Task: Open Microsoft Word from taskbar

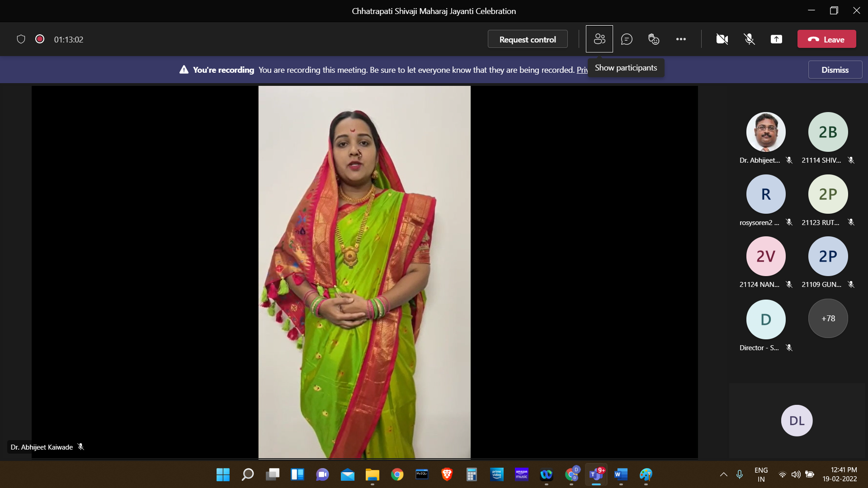Action: [x=621, y=474]
